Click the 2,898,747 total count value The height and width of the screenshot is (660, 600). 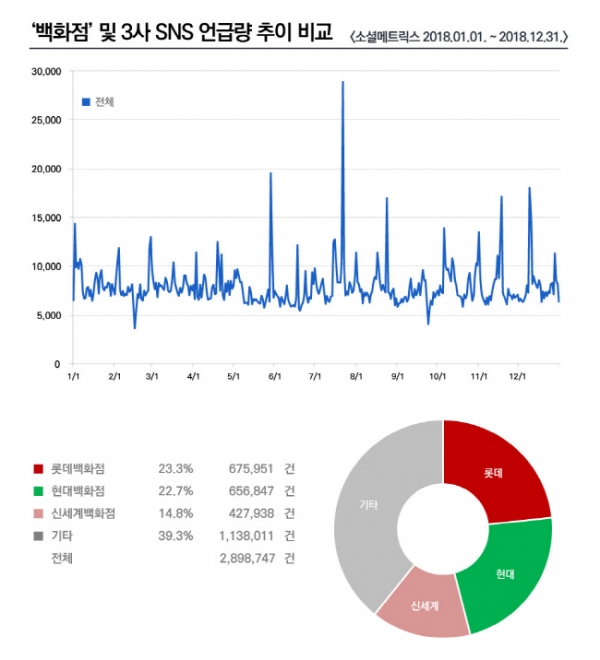(x=247, y=559)
